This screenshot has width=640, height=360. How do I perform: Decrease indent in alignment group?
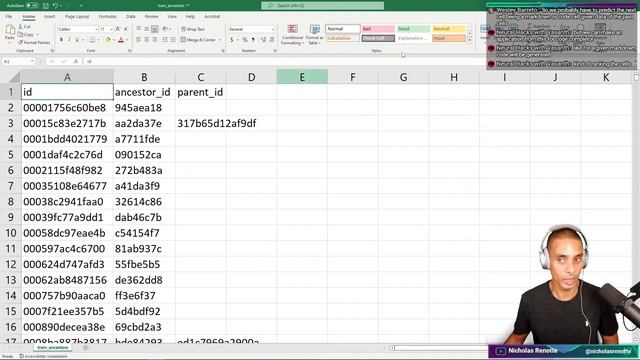[165, 40]
